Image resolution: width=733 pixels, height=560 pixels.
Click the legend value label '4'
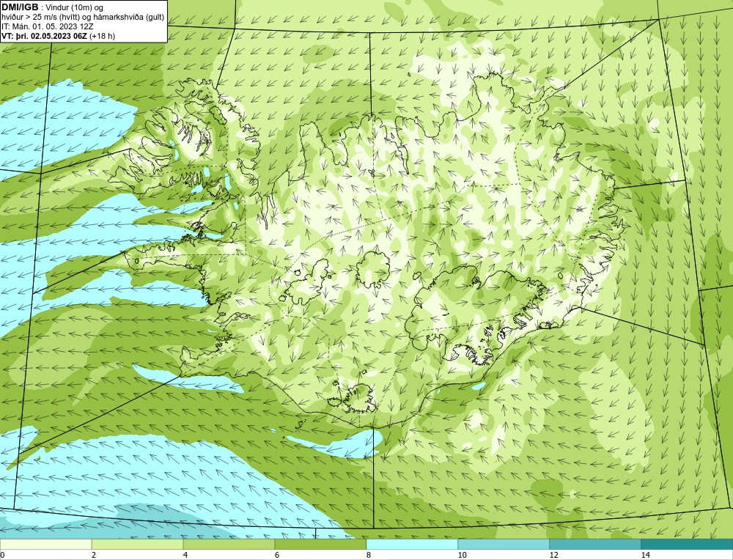click(185, 555)
